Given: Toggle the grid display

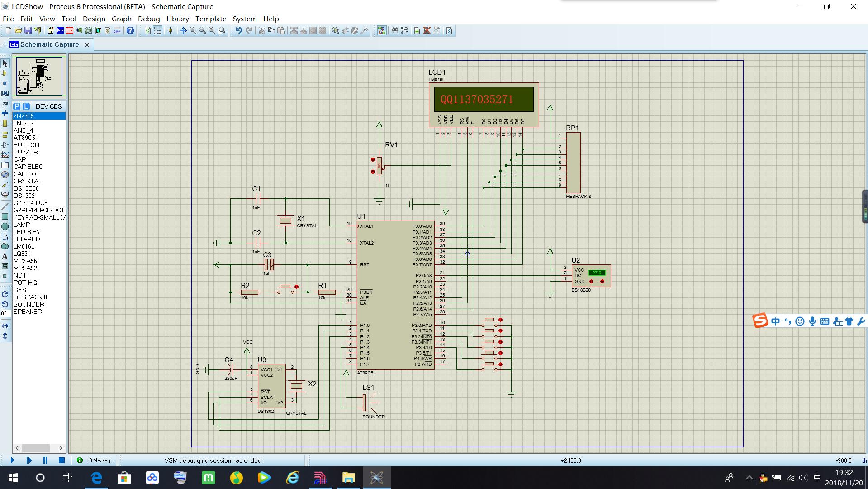Looking at the screenshot, I should (x=157, y=31).
